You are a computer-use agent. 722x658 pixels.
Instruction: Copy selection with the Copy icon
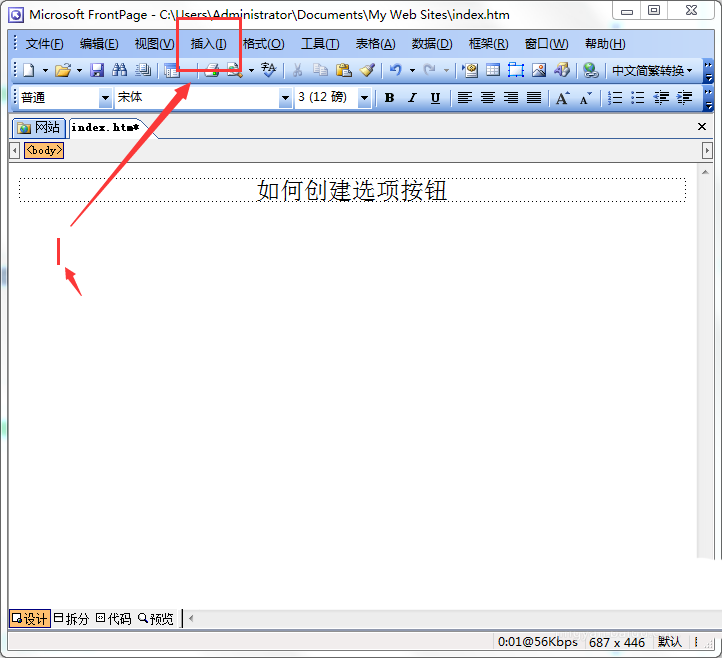coord(320,70)
